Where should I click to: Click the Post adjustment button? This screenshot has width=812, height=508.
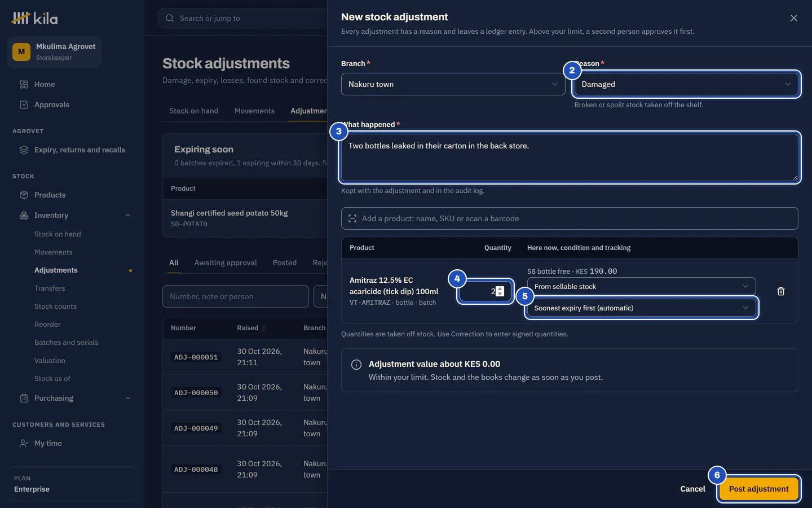click(x=759, y=489)
